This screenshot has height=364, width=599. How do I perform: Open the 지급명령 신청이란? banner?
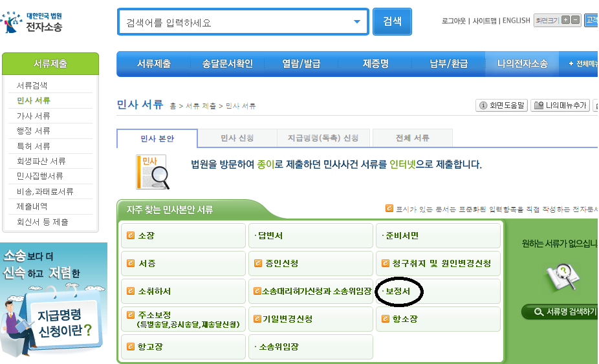[x=54, y=300]
